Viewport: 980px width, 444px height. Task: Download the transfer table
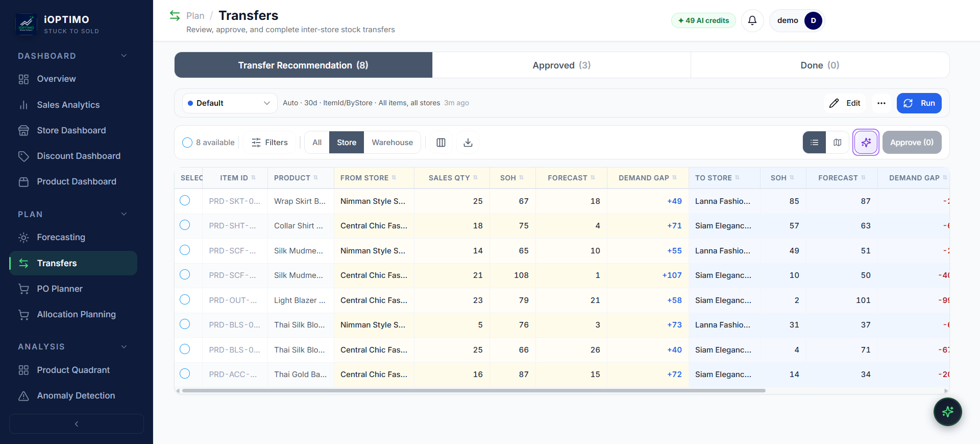[x=468, y=143]
